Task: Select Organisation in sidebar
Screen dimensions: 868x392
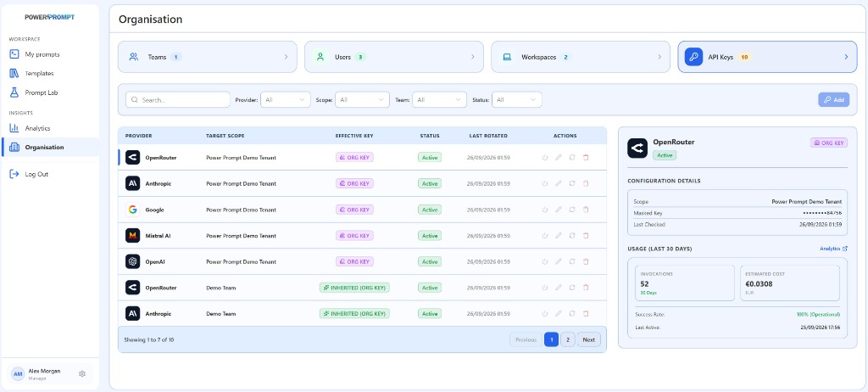Action: 50,147
